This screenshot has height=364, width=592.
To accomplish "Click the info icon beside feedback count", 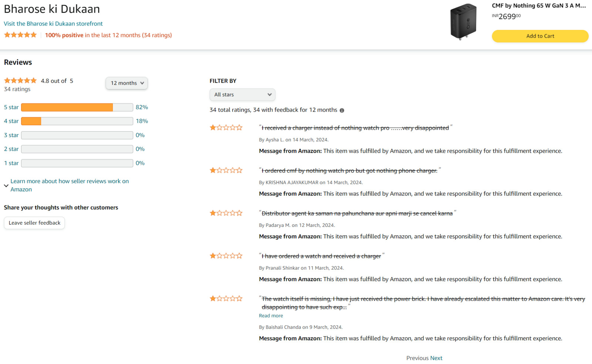I will (x=342, y=110).
